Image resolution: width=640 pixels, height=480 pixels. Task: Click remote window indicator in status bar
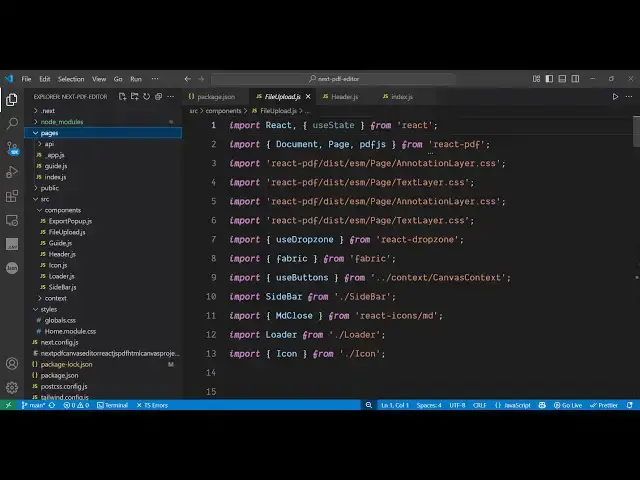pyautogui.click(x=8, y=405)
